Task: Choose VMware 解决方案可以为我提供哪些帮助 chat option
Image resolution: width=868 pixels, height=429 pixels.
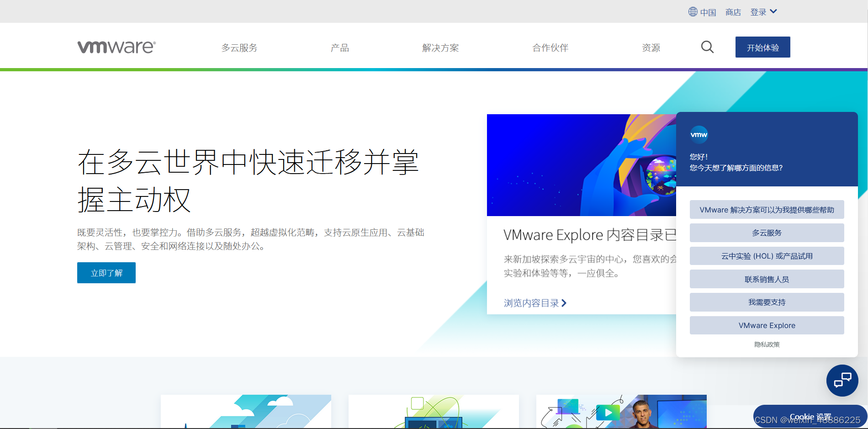Action: pos(767,210)
